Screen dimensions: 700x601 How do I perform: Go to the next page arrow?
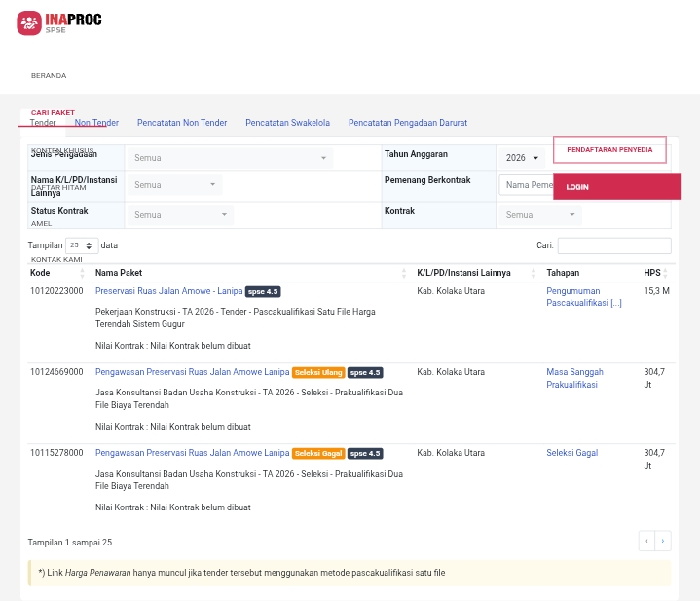point(663,541)
